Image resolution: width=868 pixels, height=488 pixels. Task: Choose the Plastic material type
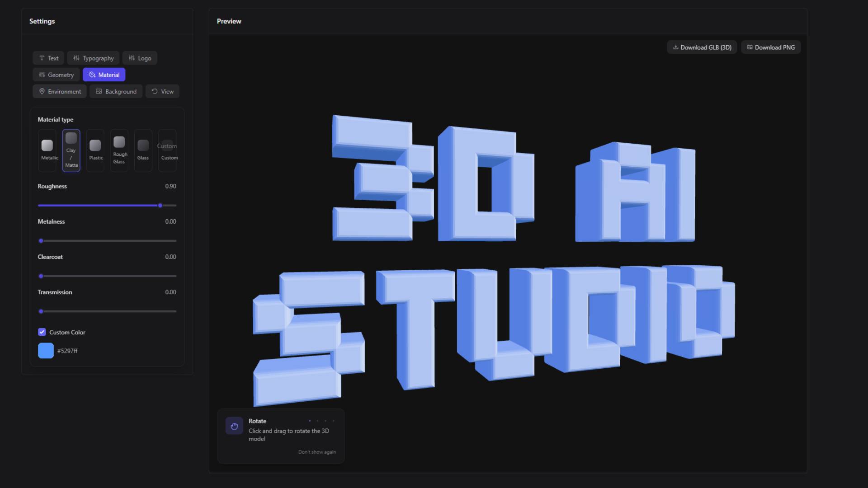tap(95, 150)
